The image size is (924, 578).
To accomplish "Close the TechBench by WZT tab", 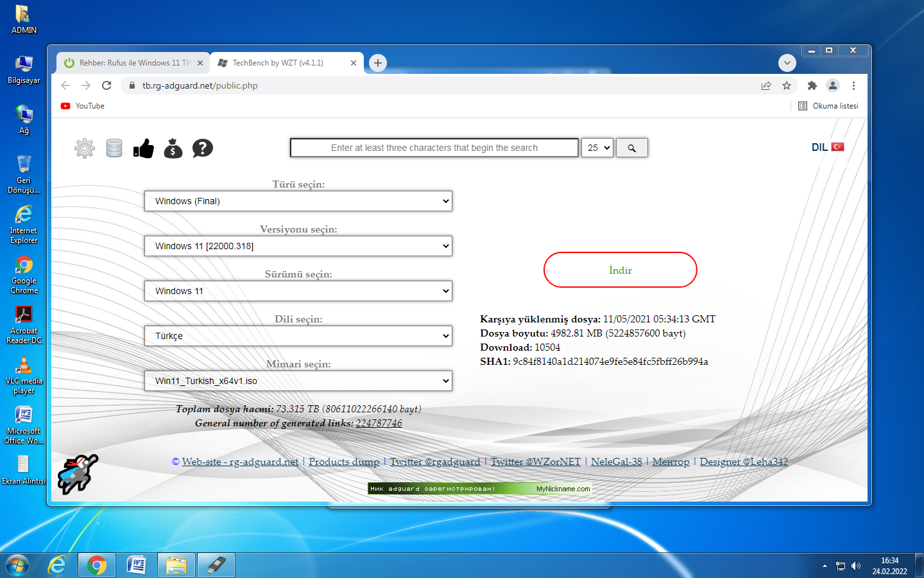I will [x=354, y=63].
